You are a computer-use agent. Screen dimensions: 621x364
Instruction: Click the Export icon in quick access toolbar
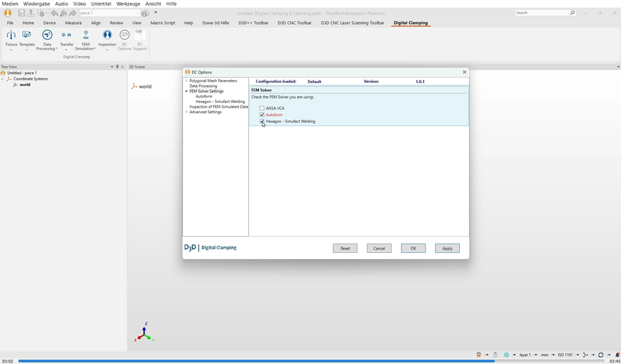click(31, 13)
